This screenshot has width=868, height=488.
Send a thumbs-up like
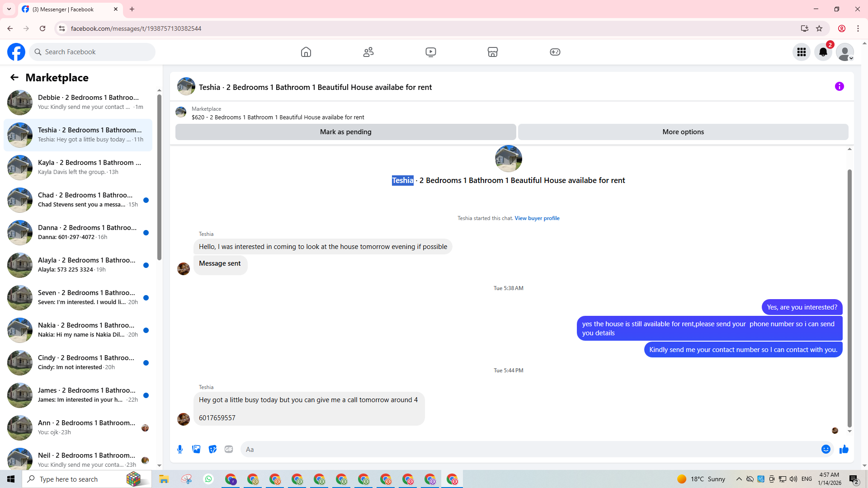(x=844, y=449)
